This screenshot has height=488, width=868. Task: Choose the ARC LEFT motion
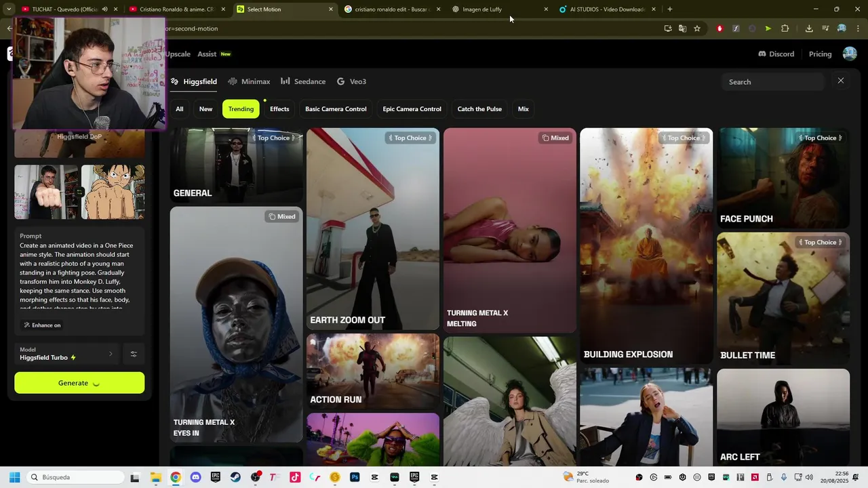point(783,417)
